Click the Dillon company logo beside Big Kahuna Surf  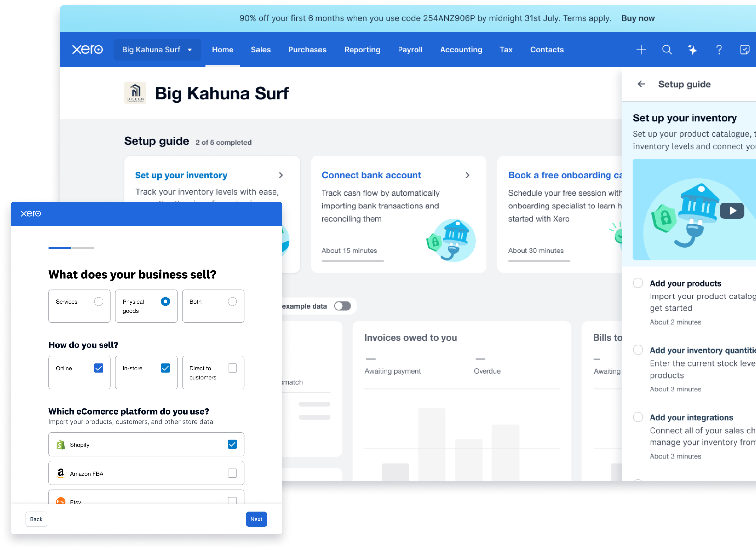point(135,93)
